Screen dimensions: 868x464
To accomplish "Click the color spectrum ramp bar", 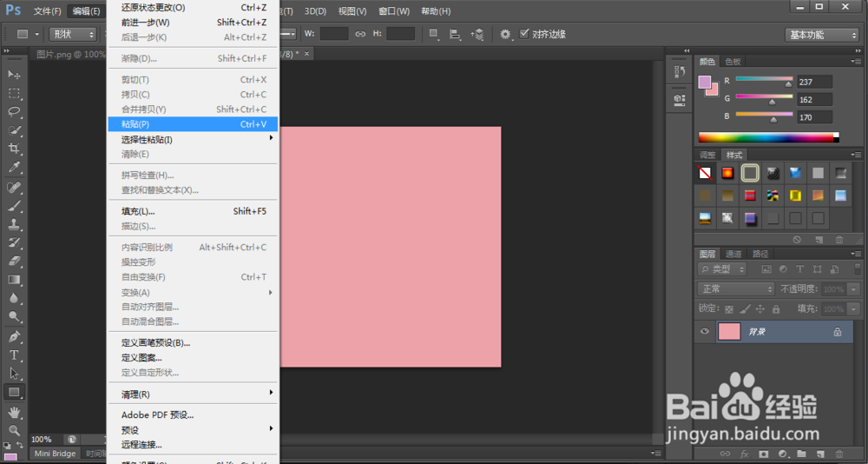I will 768,137.
